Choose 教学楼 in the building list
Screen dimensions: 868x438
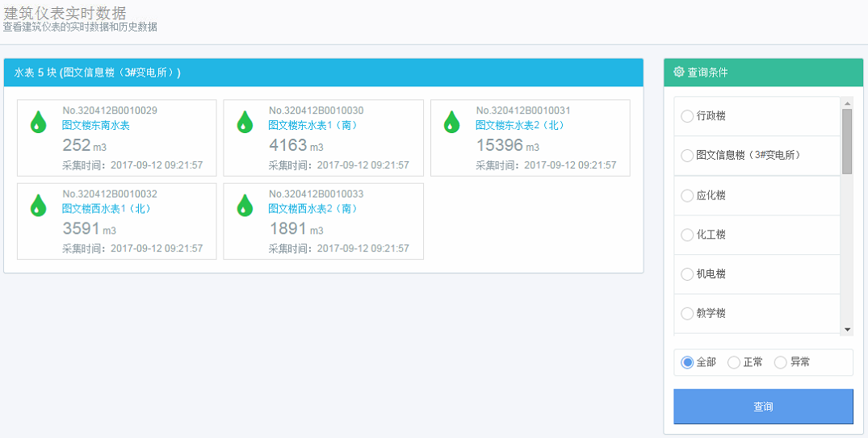(x=687, y=313)
